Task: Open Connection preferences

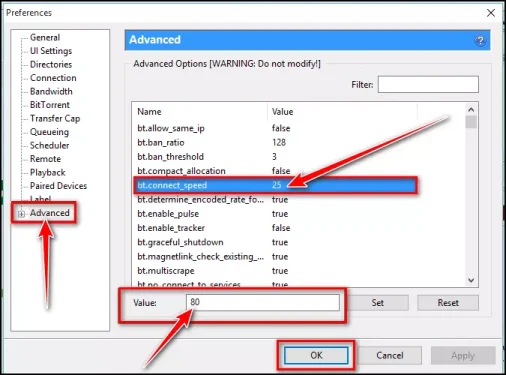Action: (x=53, y=78)
